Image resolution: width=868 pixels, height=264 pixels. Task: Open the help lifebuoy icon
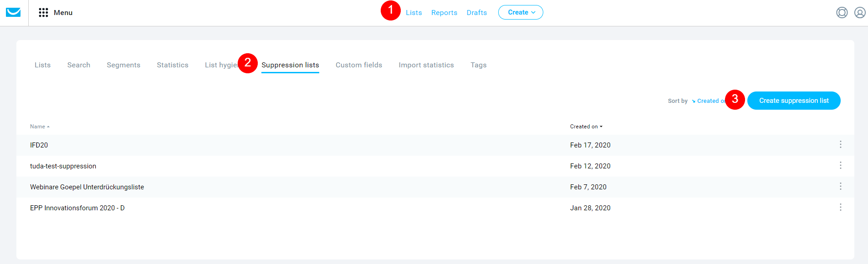pyautogui.click(x=842, y=13)
